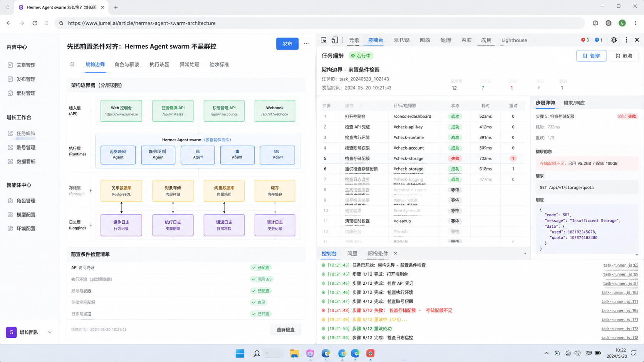
Task: Open the new browser tab plus button
Action: tap(116, 7)
